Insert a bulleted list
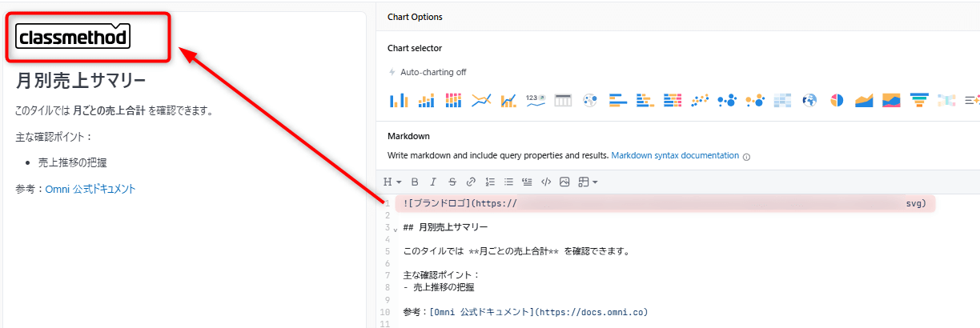Screen dimensions: 980x328 tap(508, 182)
